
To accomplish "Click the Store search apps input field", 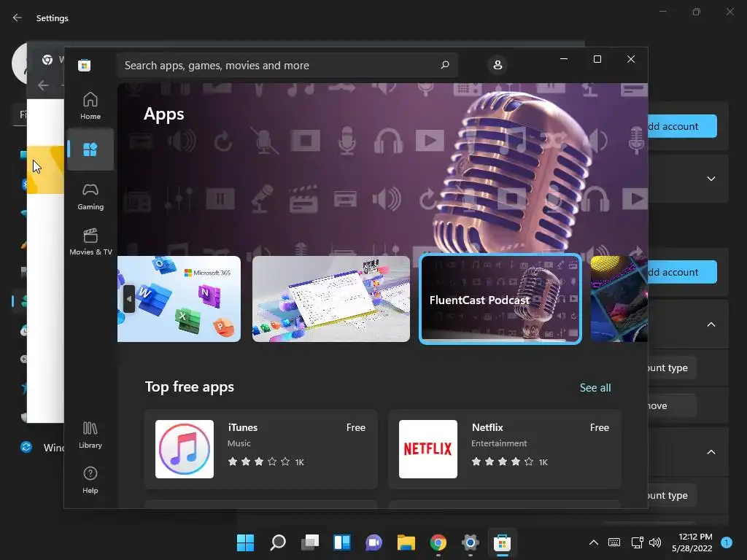I will [287, 65].
